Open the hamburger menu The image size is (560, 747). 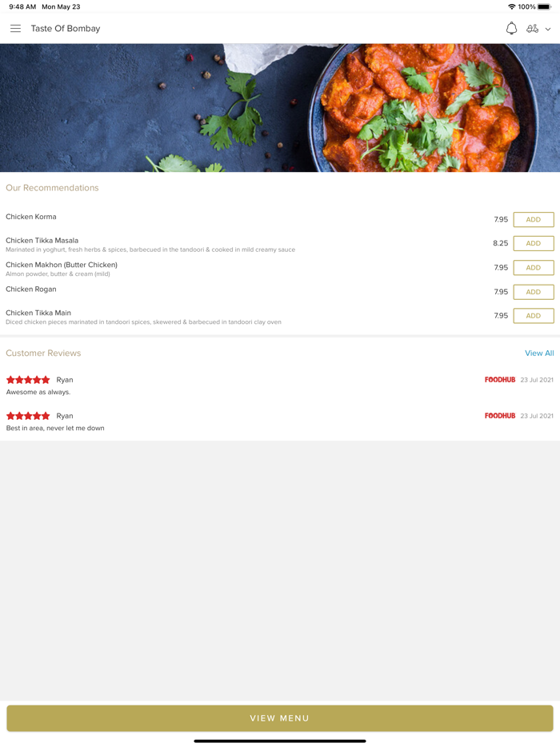16,29
